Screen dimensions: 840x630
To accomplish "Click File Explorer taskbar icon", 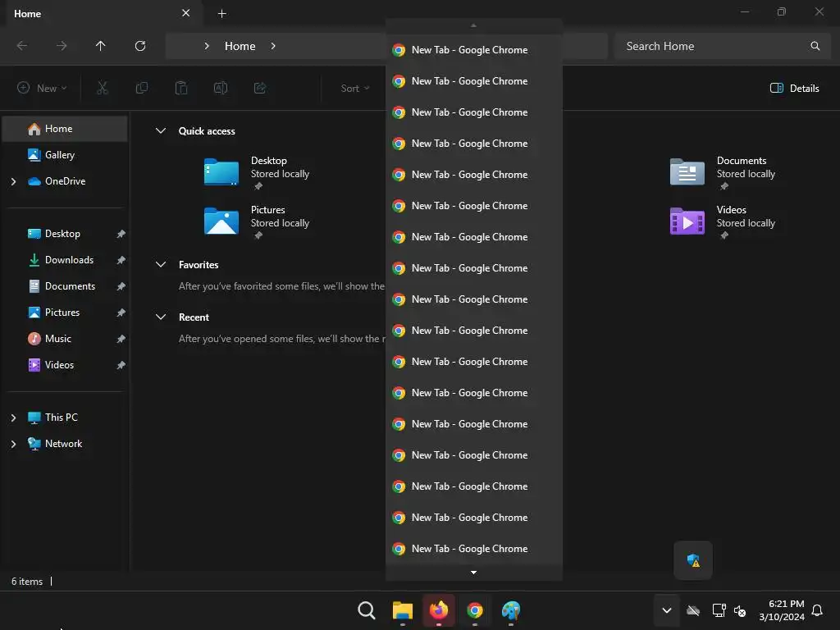I will [402, 610].
